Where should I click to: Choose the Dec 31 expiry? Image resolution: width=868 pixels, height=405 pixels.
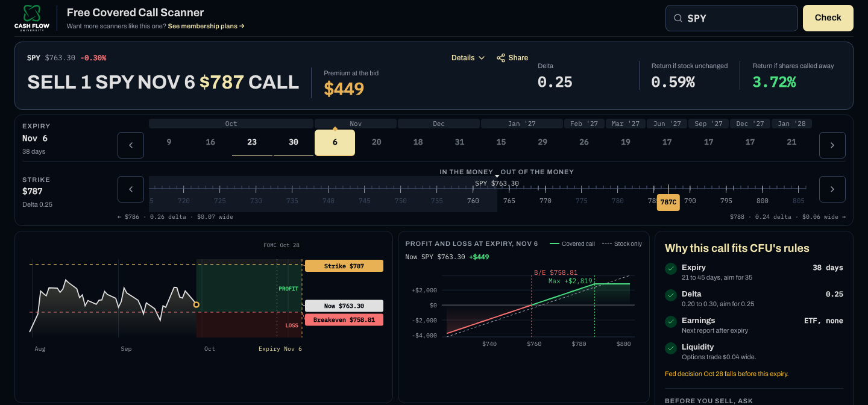[460, 143]
